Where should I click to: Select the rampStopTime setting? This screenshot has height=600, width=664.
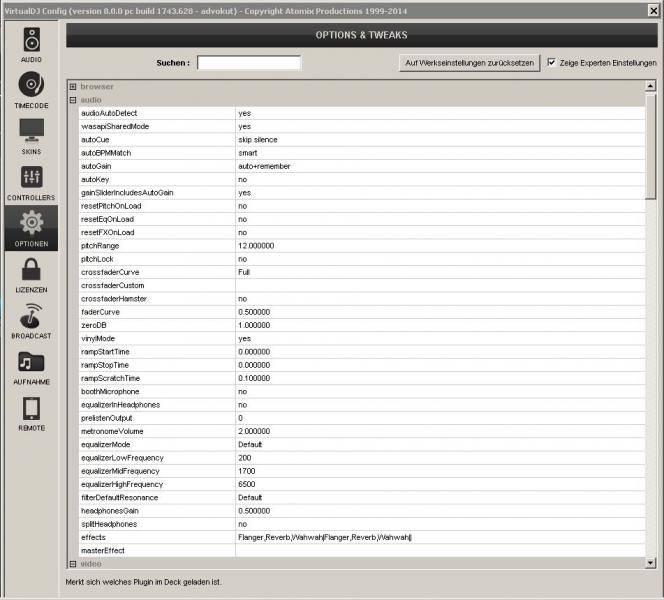[362, 365]
